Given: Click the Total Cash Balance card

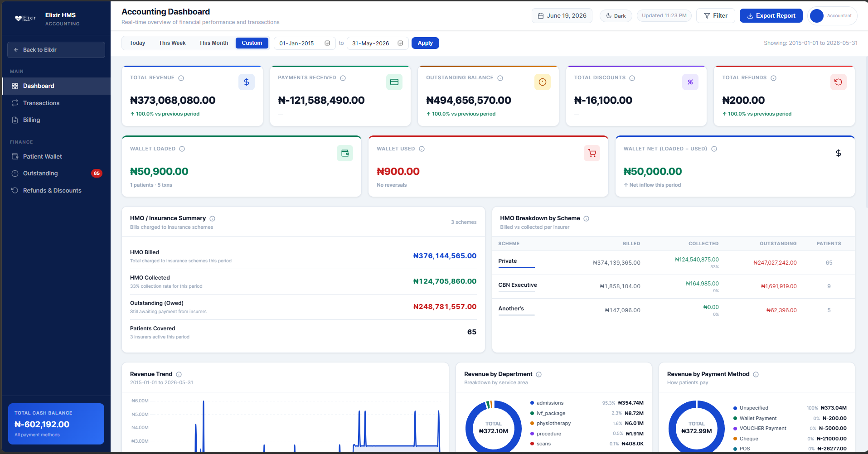Looking at the screenshot, I should click(x=56, y=424).
